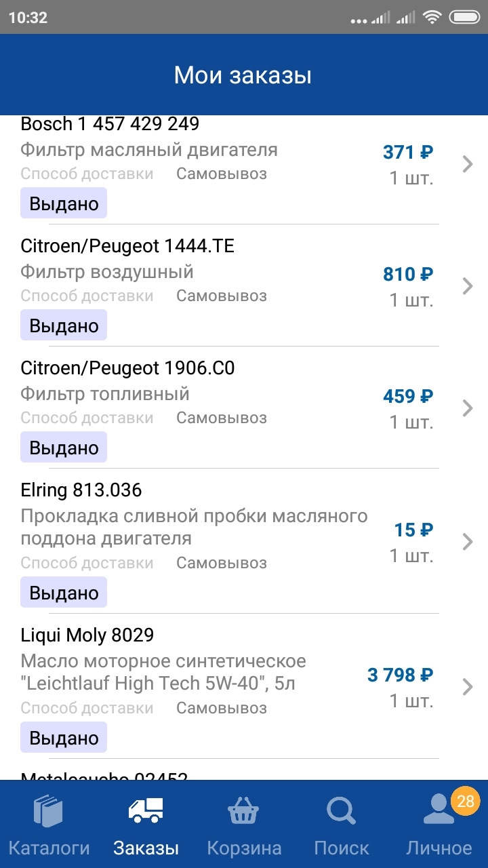Tap the Wi-Fi status bar icon
The width and height of the screenshot is (488, 868).
[x=431, y=18]
